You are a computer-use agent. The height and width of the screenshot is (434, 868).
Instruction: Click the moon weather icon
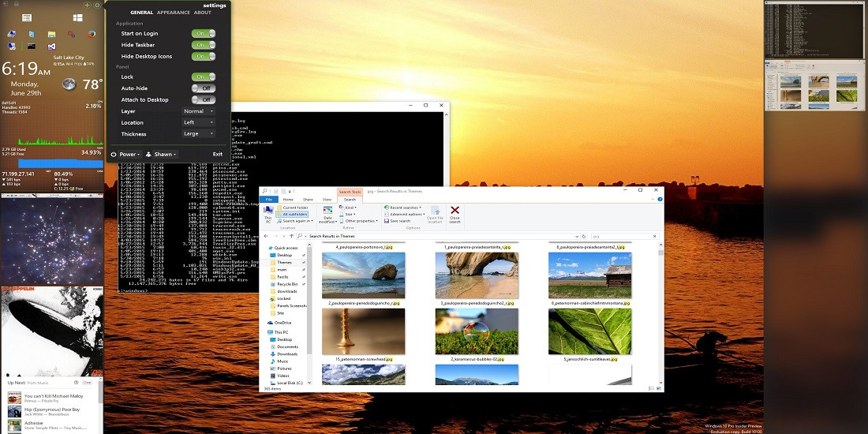[69, 84]
